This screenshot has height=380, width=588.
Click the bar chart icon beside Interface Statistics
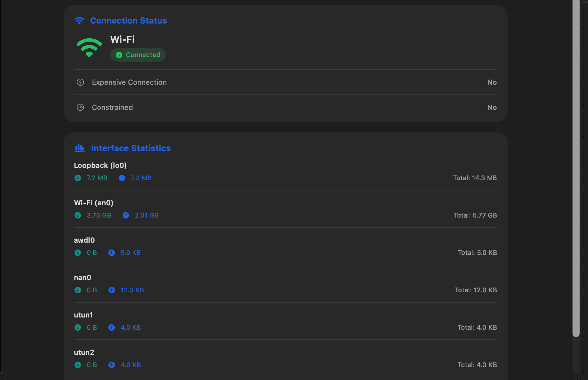click(x=80, y=148)
